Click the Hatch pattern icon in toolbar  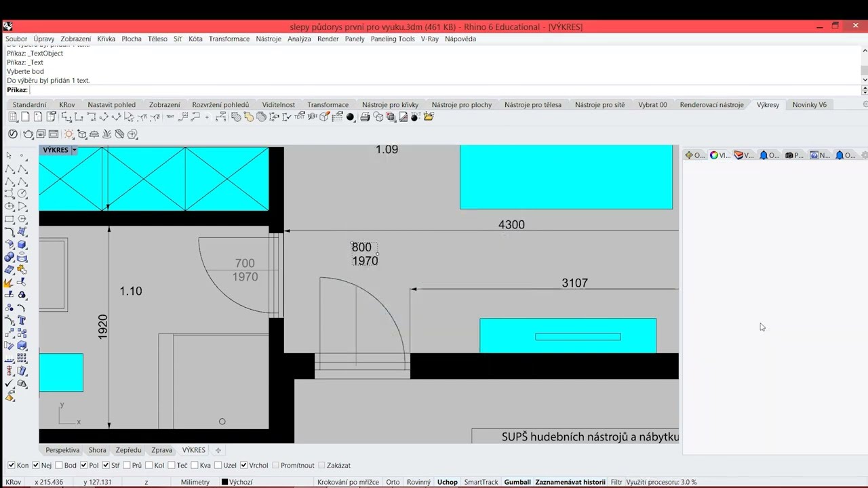click(236, 117)
